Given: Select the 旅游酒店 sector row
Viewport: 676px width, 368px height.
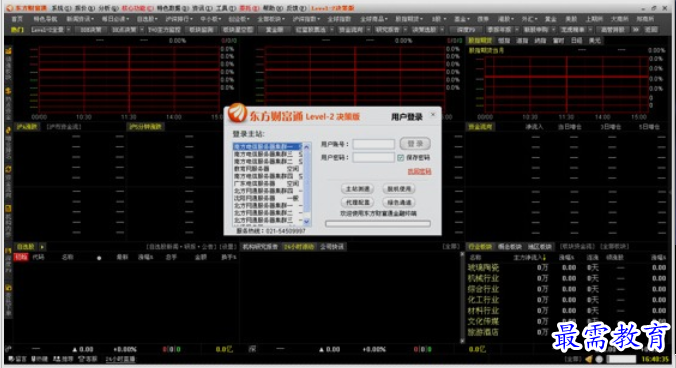Looking at the screenshot, I should 567,332.
